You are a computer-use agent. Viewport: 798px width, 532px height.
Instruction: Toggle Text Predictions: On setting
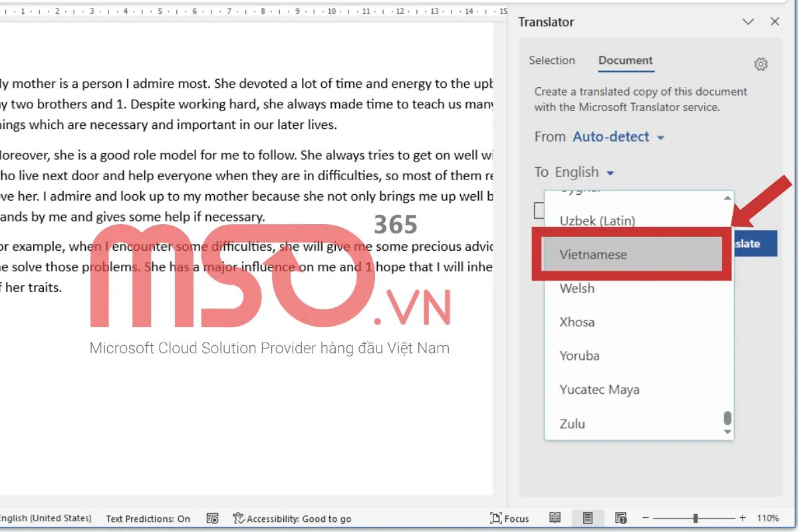pyautogui.click(x=148, y=519)
